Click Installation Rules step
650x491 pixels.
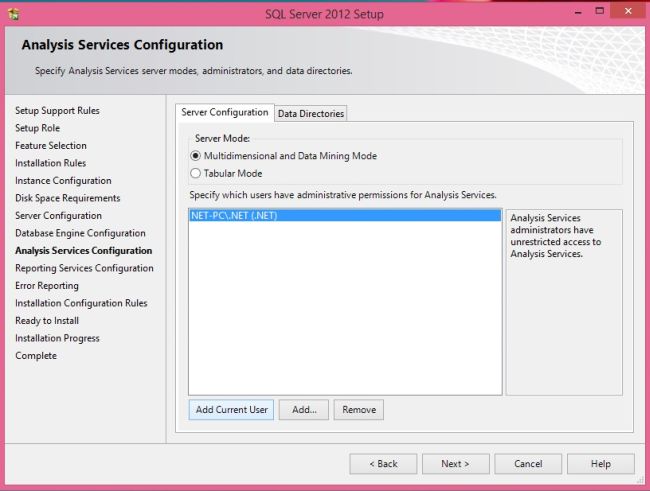(51, 163)
